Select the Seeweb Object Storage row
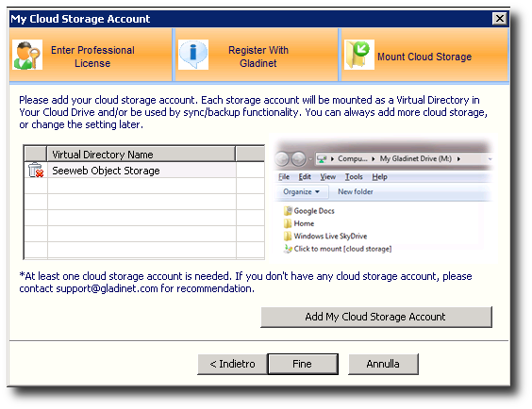Image resolution: width=532 pixels, height=409 pixels. pos(144,171)
